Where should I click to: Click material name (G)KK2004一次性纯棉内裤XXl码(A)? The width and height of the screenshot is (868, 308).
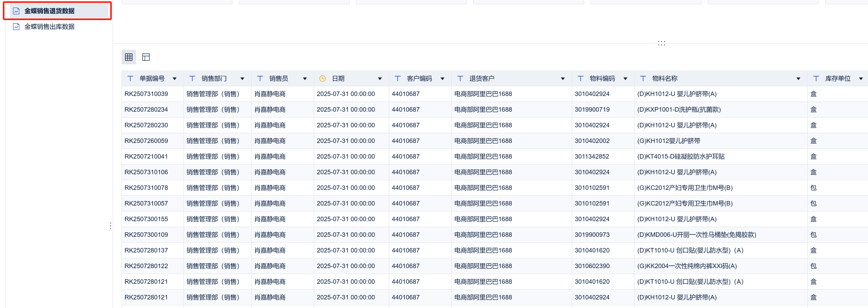pyautogui.click(x=687, y=266)
